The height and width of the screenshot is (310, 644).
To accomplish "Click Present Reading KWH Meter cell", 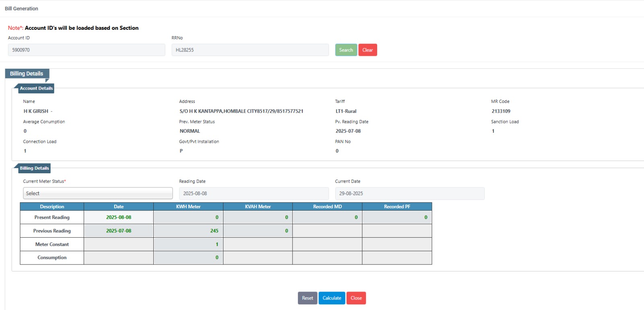I will (x=188, y=218).
